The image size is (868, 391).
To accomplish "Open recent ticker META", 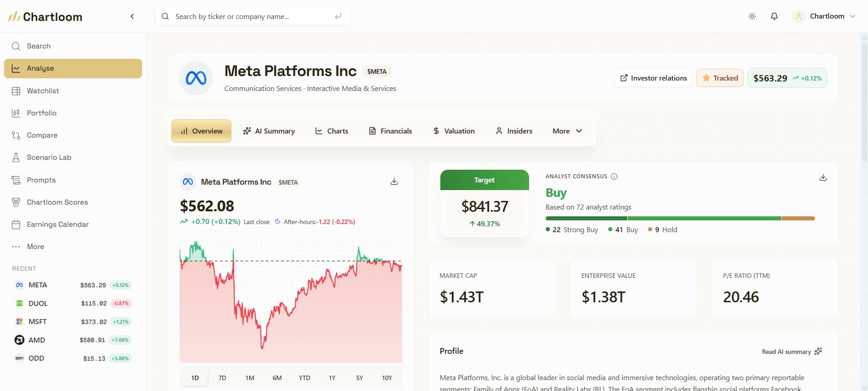I will point(73,285).
